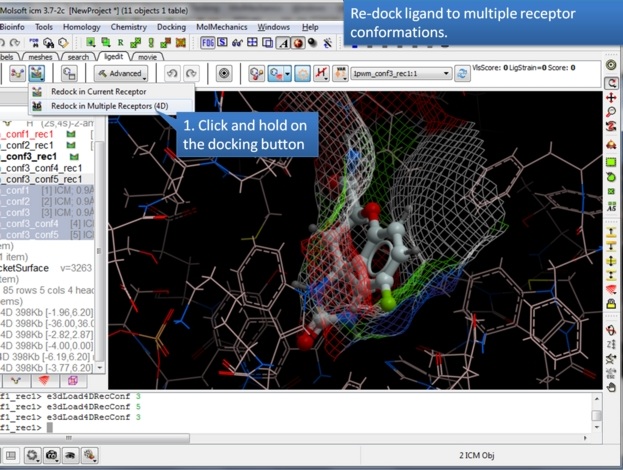Click the undo arrow in ligedit toolbar
This screenshot has width=623, height=470.
pyautogui.click(x=171, y=73)
